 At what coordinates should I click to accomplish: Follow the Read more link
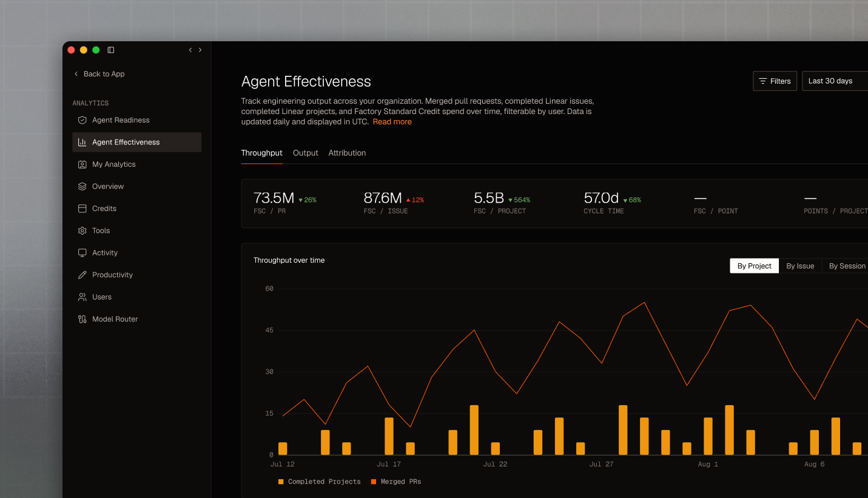tap(392, 122)
